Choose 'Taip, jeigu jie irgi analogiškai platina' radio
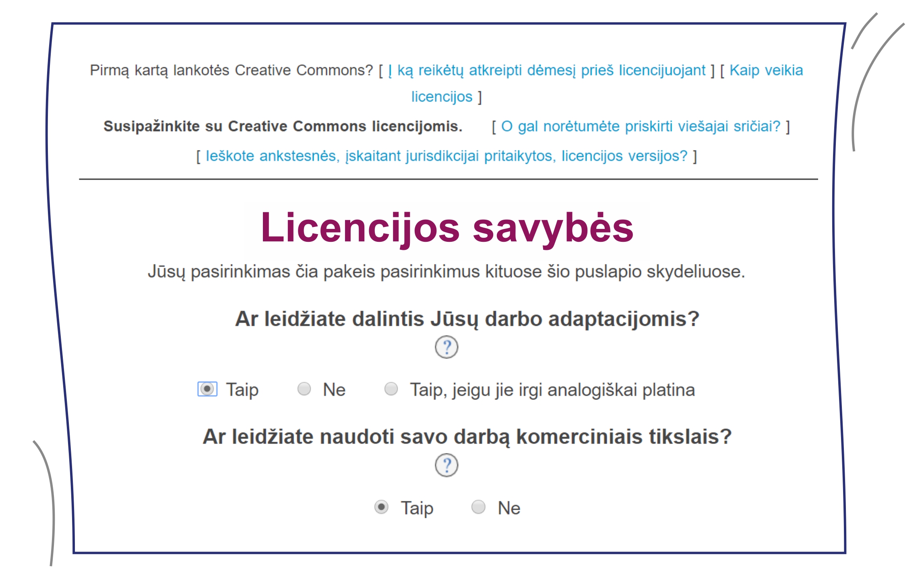The image size is (924, 585). tap(391, 389)
